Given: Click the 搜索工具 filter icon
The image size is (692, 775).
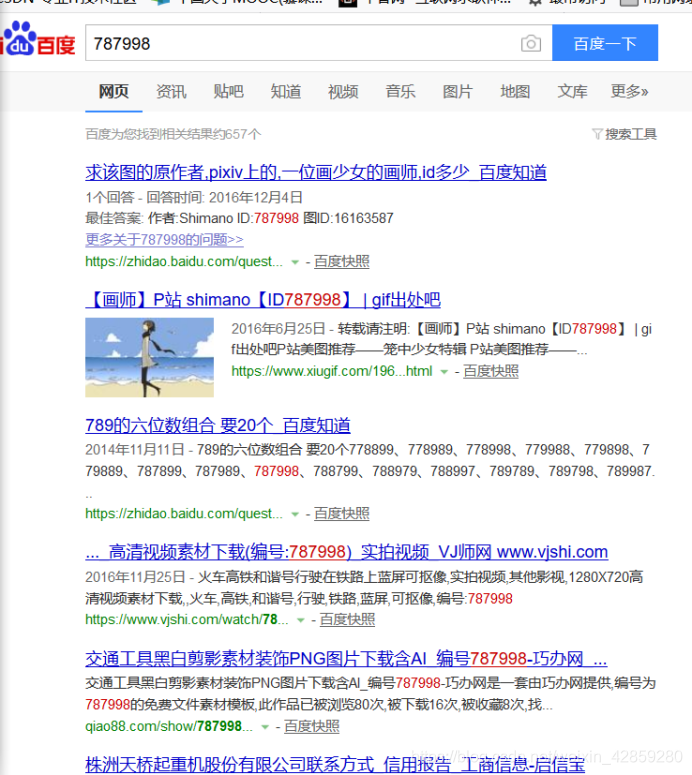Looking at the screenshot, I should (597, 134).
